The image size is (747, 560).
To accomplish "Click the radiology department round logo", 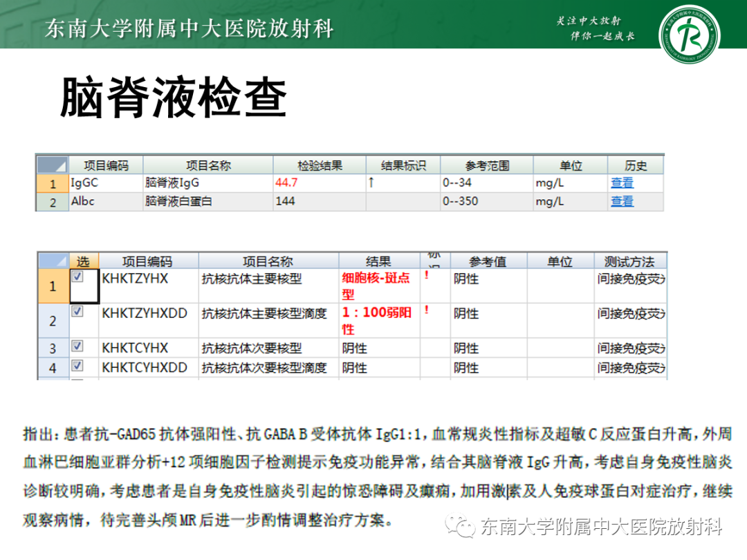I will click(689, 35).
